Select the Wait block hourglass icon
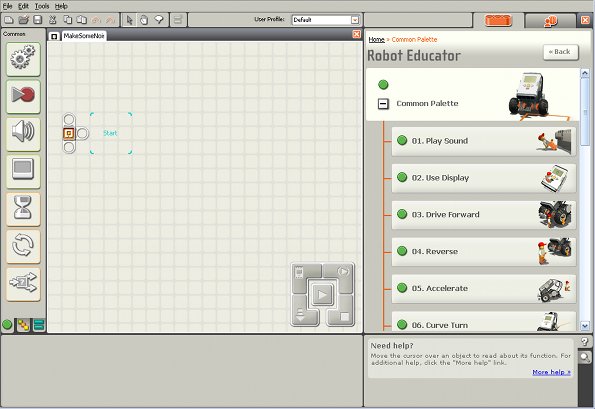This screenshot has height=409, width=595. (23, 209)
